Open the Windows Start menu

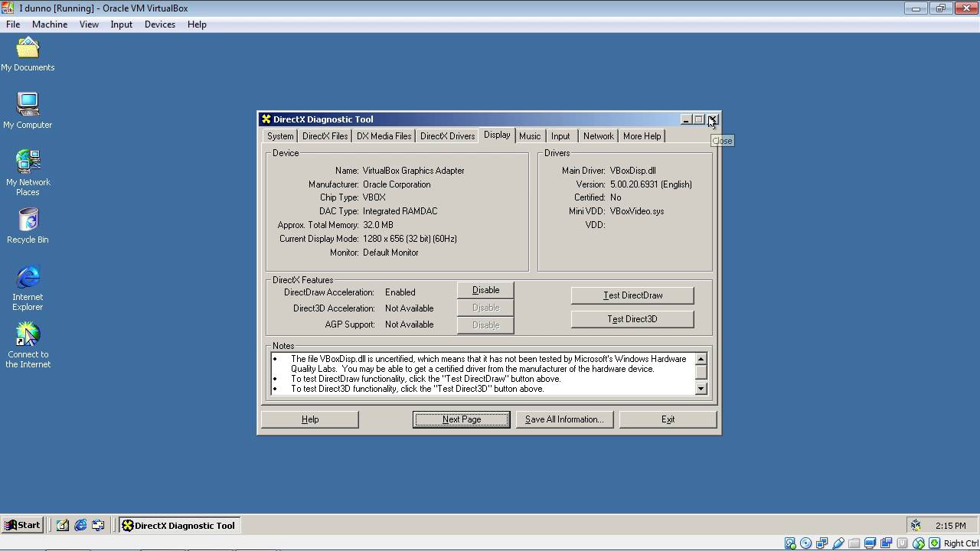pos(22,525)
